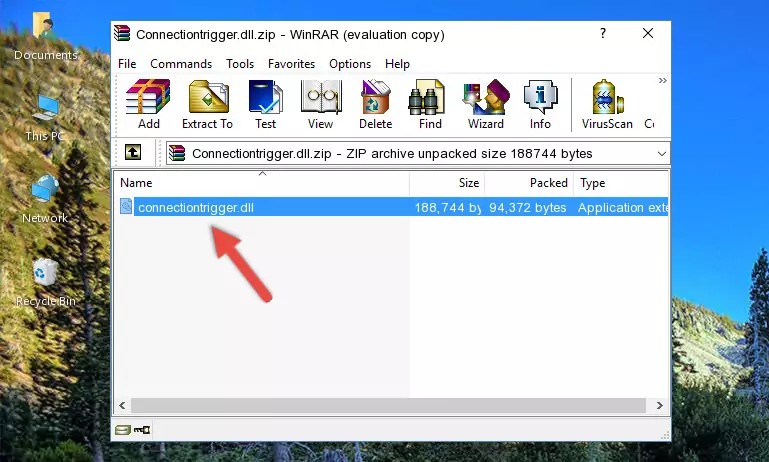Click the 94,372 bytes packed cell
Viewport: 769px width, 462px height.
click(528, 207)
